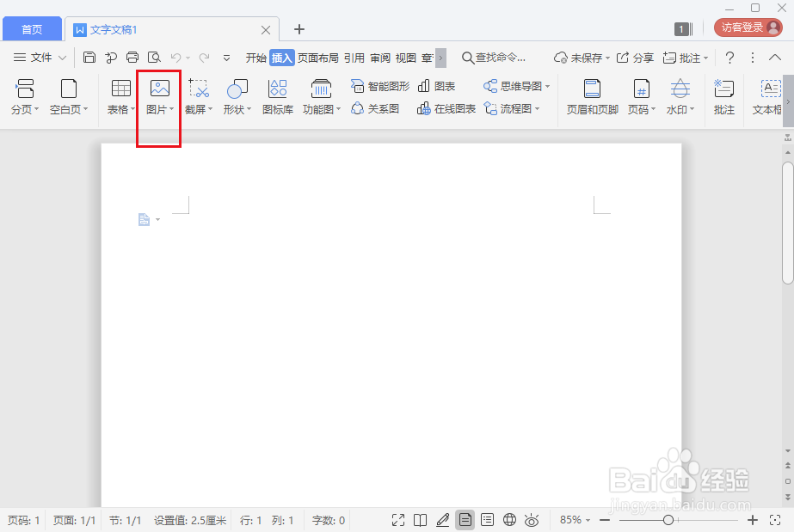Image resolution: width=794 pixels, height=532 pixels.
Task: Expand ribbon overflow arrow at right edge
Action: (x=788, y=101)
